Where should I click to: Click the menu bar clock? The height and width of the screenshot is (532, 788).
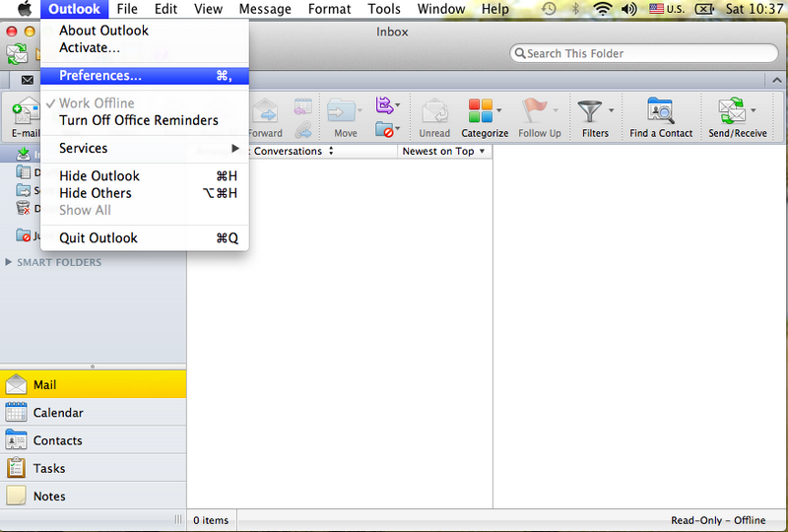(x=754, y=9)
